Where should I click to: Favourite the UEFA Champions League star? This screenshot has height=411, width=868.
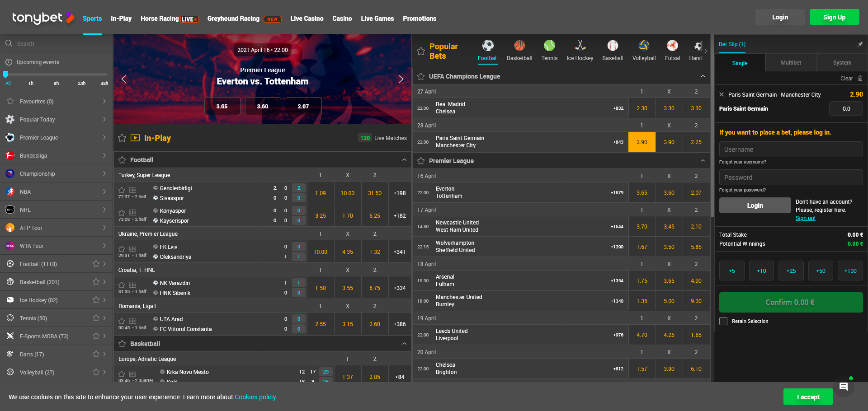[x=421, y=76]
